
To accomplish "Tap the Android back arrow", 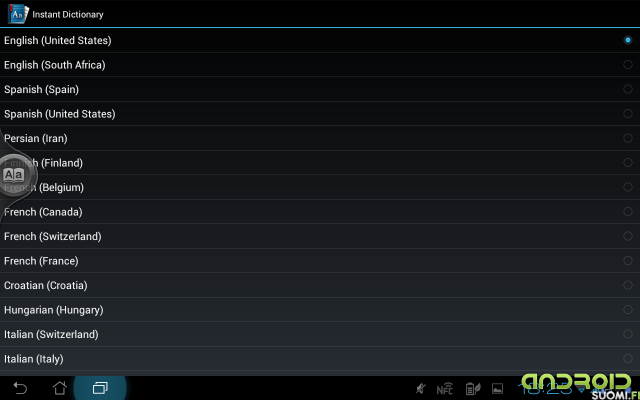I will pos(20,388).
